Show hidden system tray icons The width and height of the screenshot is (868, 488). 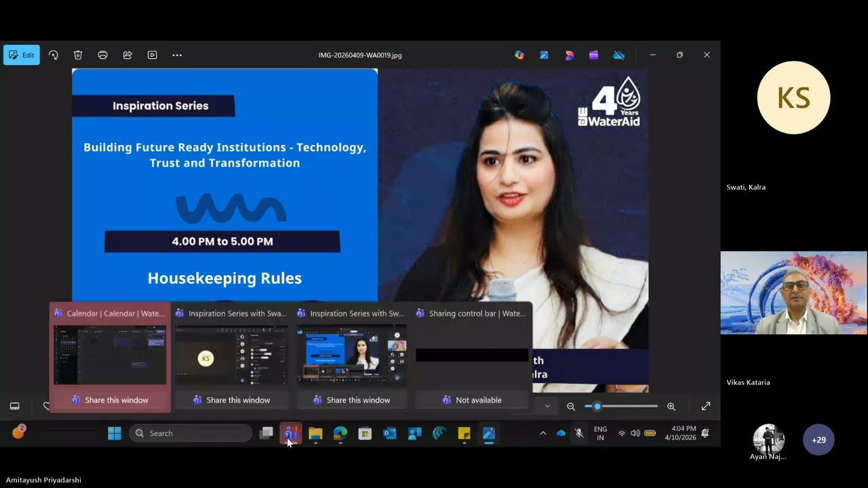point(542,433)
